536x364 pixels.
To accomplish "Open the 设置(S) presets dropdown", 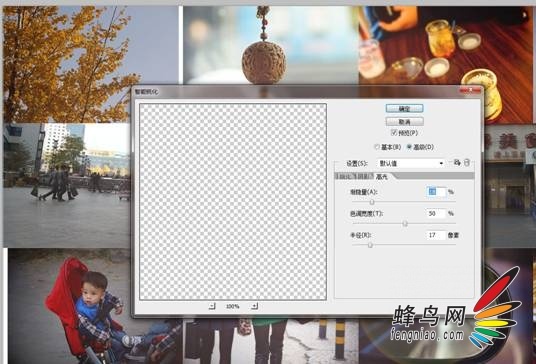I will (x=412, y=163).
